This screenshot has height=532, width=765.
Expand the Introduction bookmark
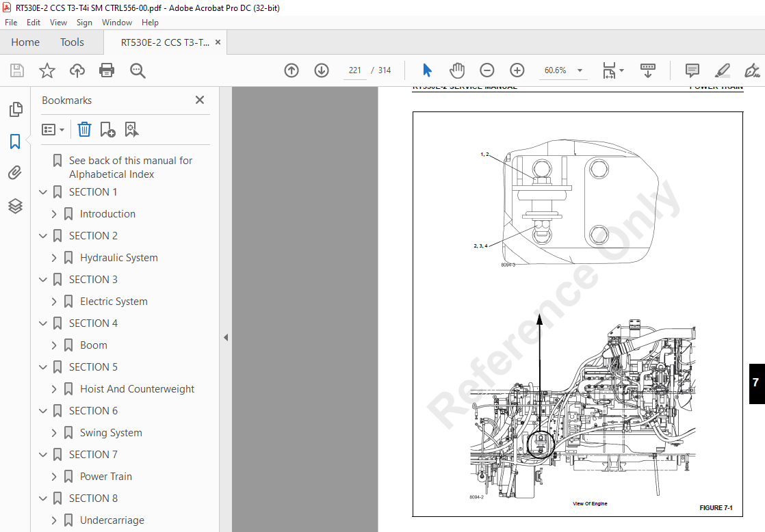coord(54,214)
